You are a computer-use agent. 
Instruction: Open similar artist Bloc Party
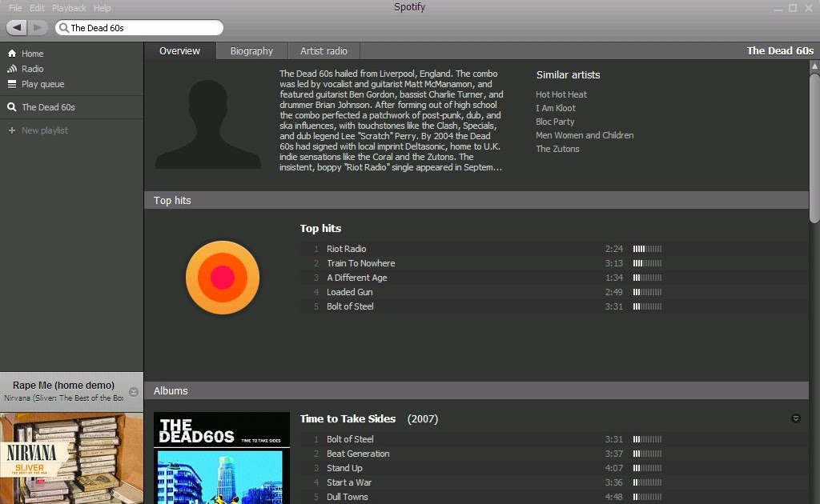(x=555, y=122)
